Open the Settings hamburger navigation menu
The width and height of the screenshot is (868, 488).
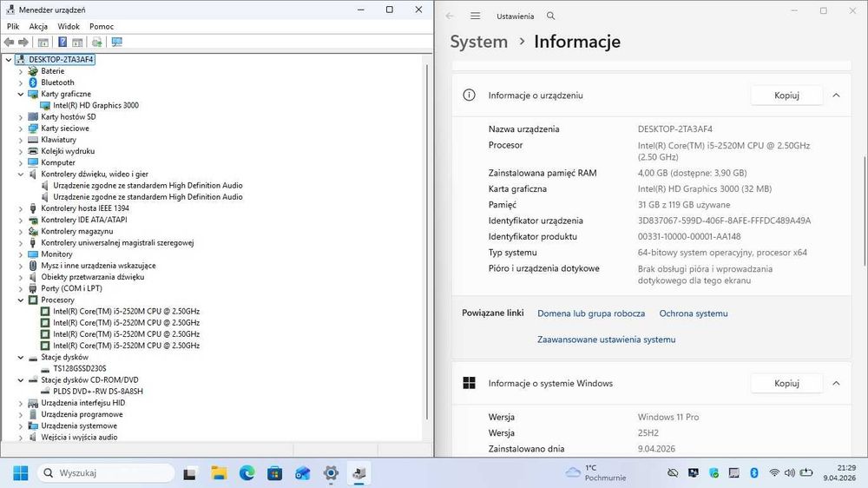[475, 16]
